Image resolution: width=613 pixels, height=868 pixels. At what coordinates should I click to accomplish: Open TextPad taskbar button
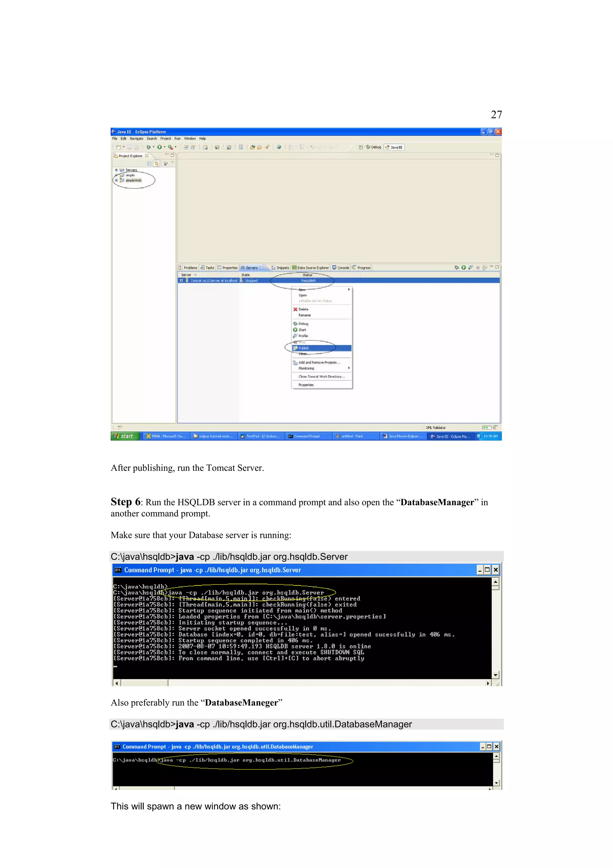click(261, 436)
